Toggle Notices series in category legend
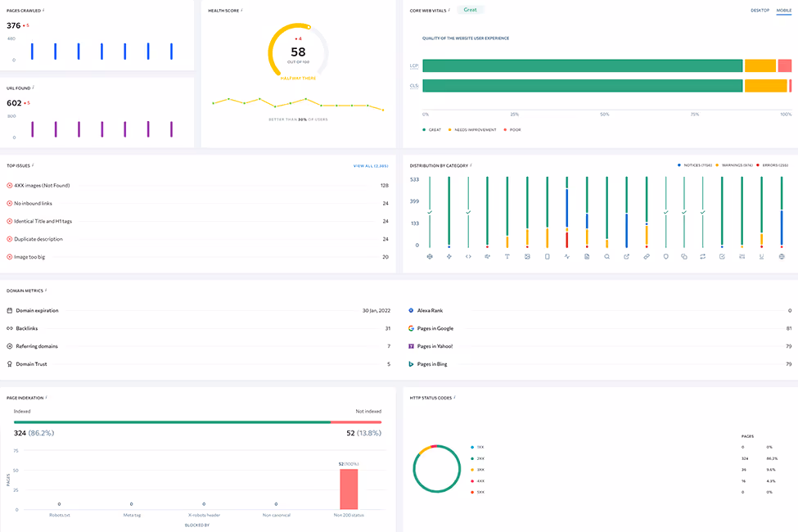The width and height of the screenshot is (798, 532). click(695, 165)
